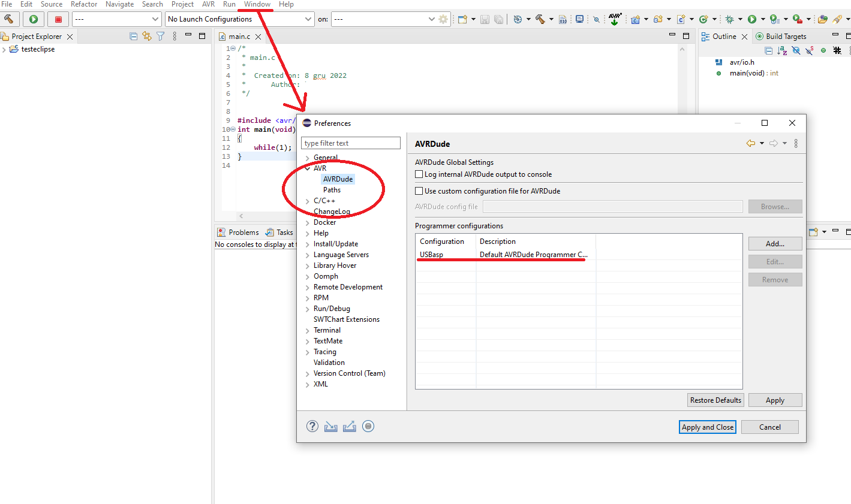Click the Restore Defaults button
Image resolution: width=851 pixels, height=504 pixels.
[x=715, y=400]
